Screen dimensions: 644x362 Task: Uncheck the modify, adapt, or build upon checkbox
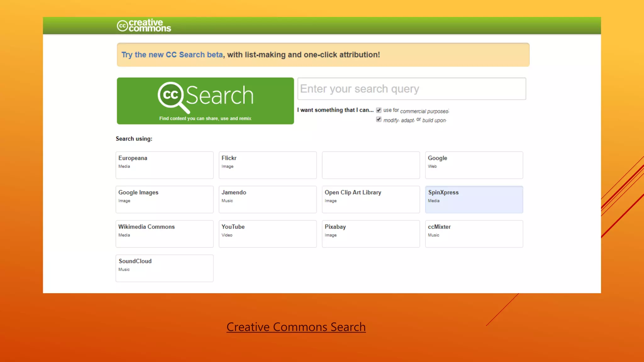378,119
